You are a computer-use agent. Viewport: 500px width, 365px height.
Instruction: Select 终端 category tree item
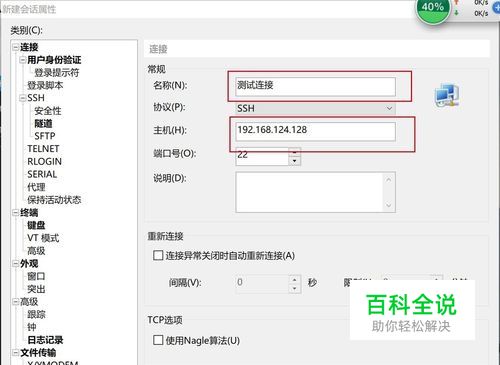[29, 213]
